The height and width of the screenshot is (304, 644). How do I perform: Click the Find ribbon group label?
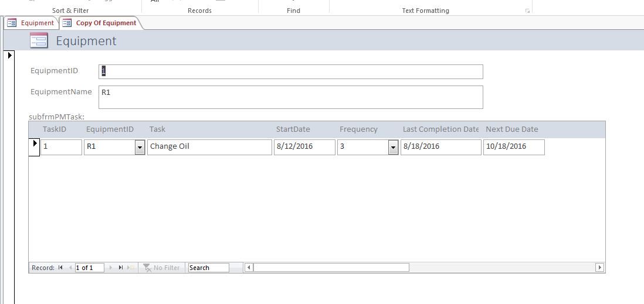click(x=293, y=11)
